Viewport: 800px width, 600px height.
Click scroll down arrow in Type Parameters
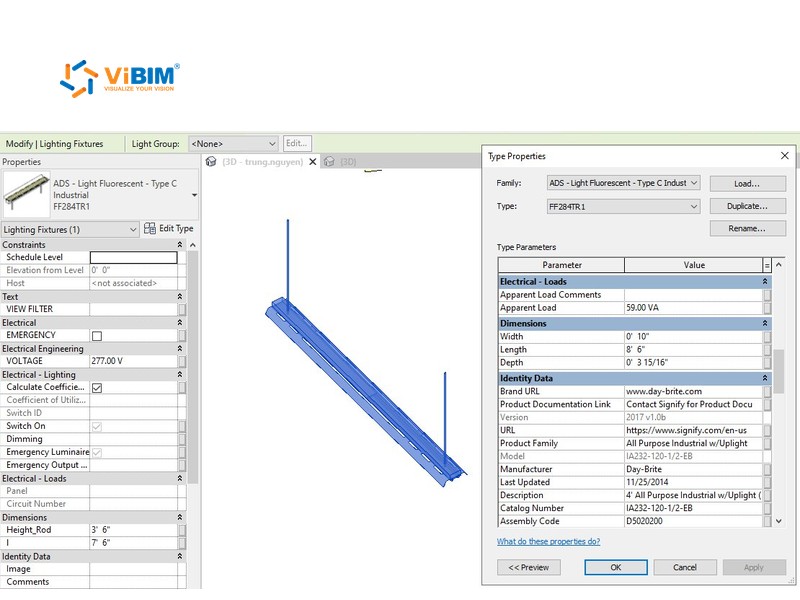[x=779, y=521]
